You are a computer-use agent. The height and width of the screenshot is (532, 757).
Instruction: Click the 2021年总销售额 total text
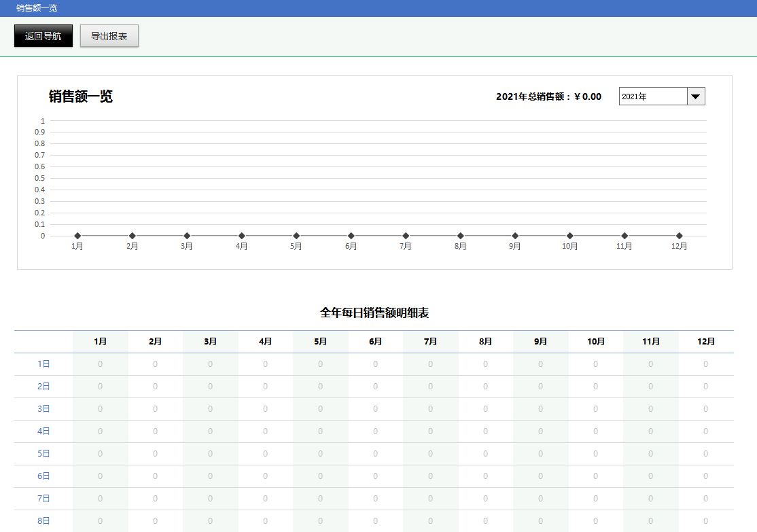[x=549, y=96]
